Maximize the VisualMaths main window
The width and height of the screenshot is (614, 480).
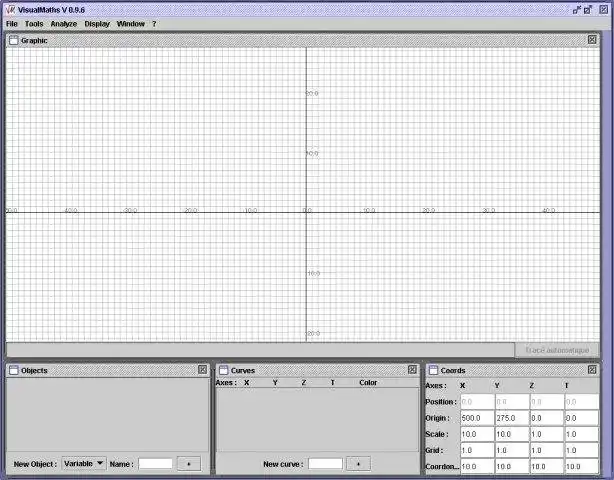pos(588,10)
